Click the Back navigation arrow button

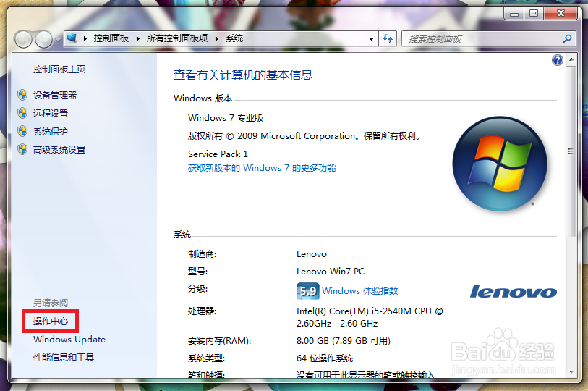pos(23,39)
